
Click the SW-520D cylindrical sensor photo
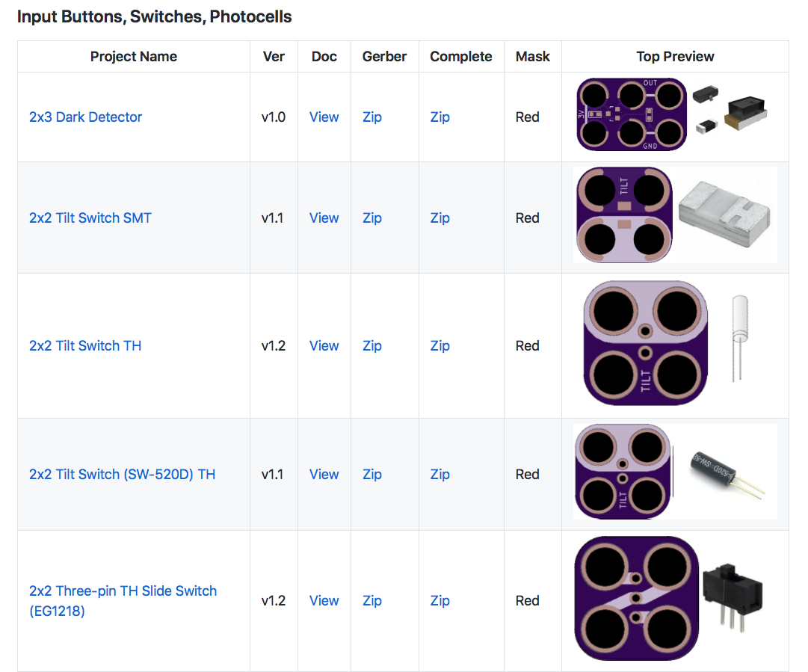pyautogui.click(x=727, y=474)
